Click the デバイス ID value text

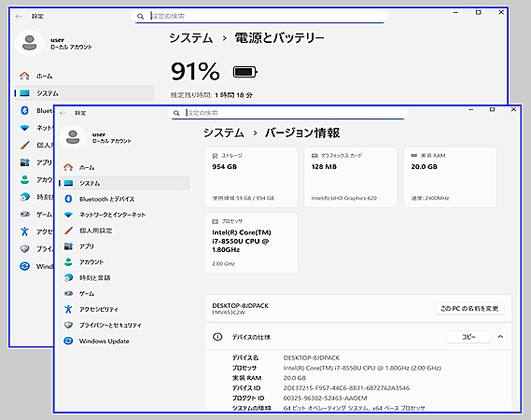(346, 388)
